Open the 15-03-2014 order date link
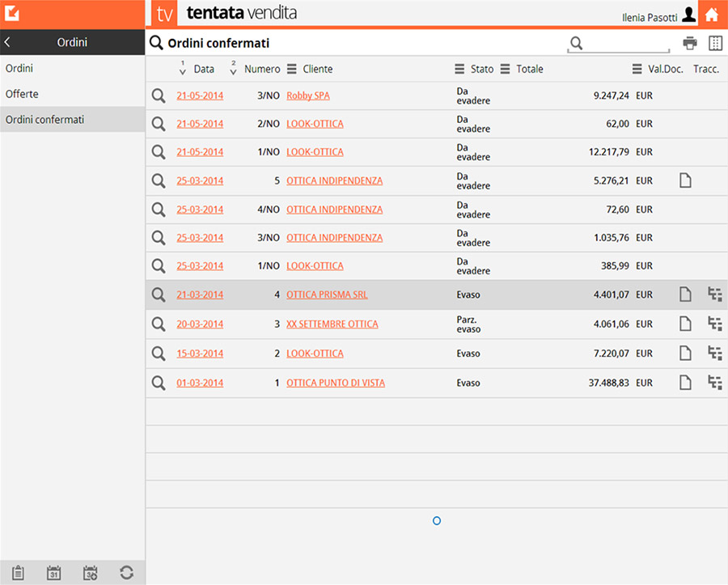 pos(200,354)
